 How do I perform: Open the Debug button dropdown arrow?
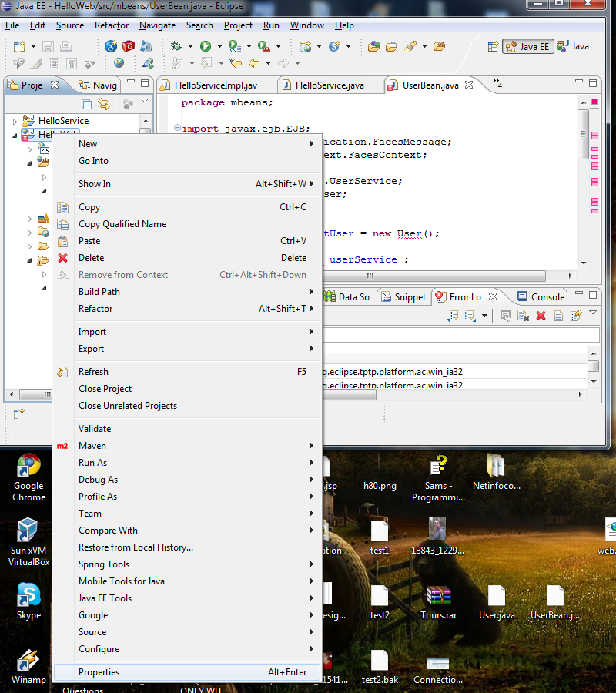[190, 46]
